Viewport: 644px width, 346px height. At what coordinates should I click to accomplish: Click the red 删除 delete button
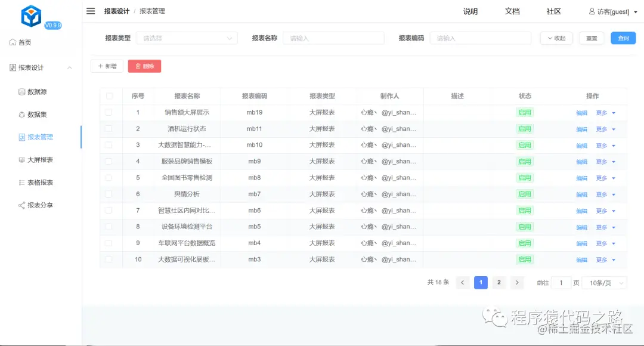[144, 66]
